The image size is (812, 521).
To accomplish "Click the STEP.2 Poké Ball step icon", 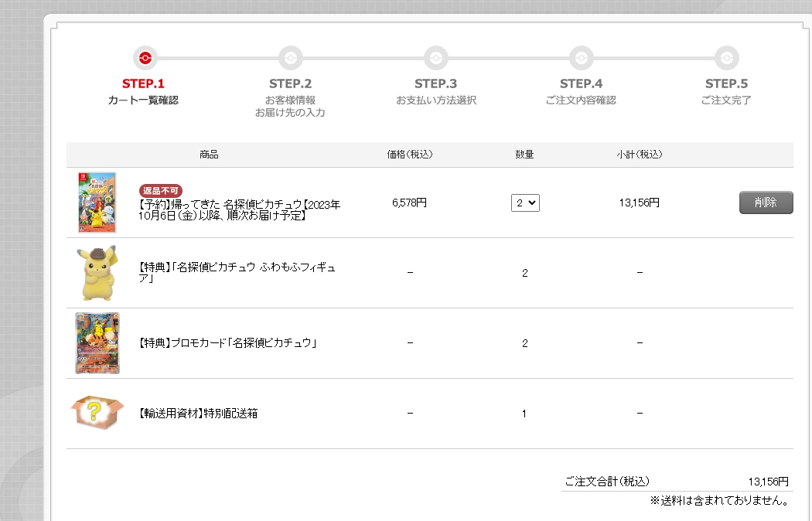I will click(290, 58).
